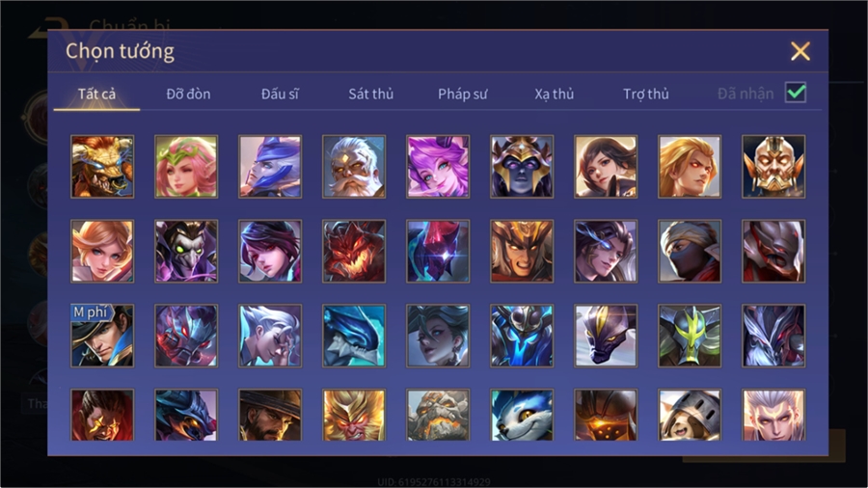Show the Trợ thủ hero list

pos(646,95)
